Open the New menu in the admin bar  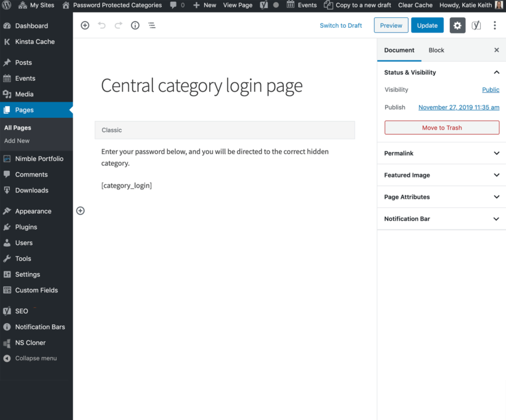point(204,5)
